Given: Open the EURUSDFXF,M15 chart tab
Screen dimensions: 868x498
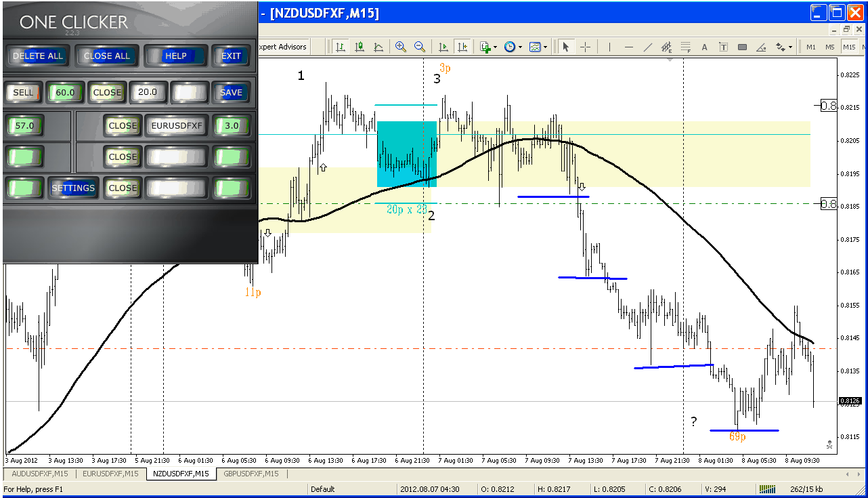Looking at the screenshot, I should [110, 474].
